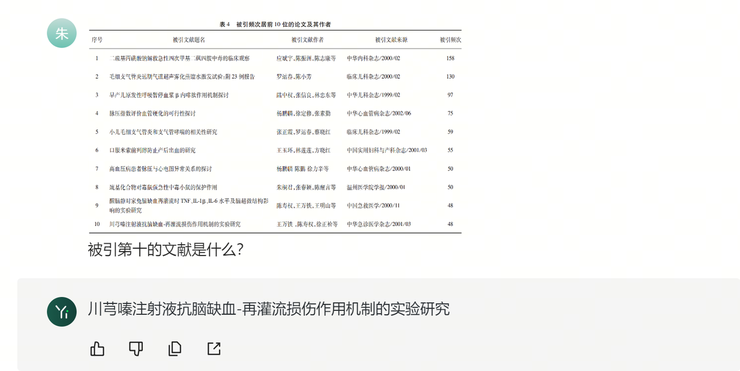740x371 pixels.
Task: Click row 5 title 小儿毛细支气管炎
Action: (163, 132)
